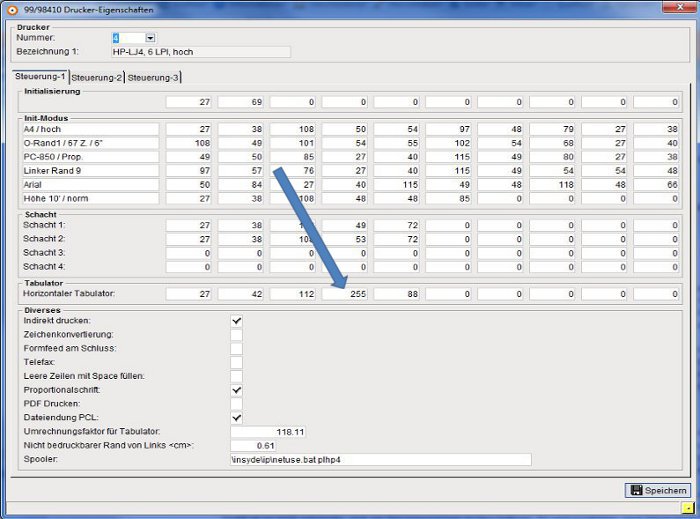Image resolution: width=700 pixels, height=519 pixels.
Task: Select value 72 in the Schacht 1 row
Action: pos(397,225)
